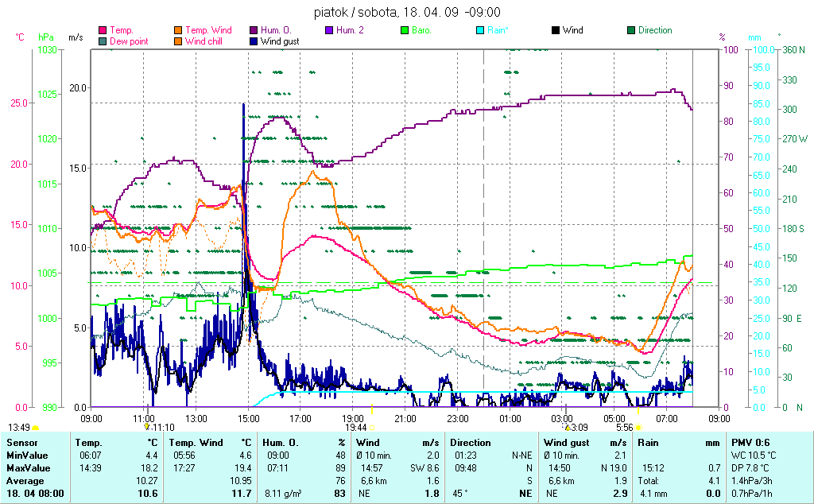Click the '360 N' direction axis label

pos(794,50)
